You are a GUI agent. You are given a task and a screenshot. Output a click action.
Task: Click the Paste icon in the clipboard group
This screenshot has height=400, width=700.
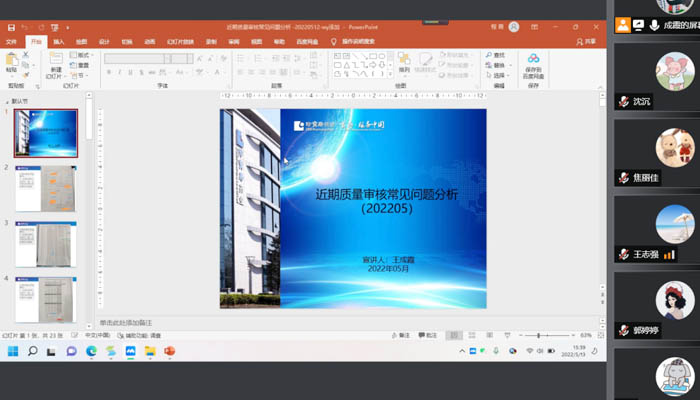[x=12, y=62]
